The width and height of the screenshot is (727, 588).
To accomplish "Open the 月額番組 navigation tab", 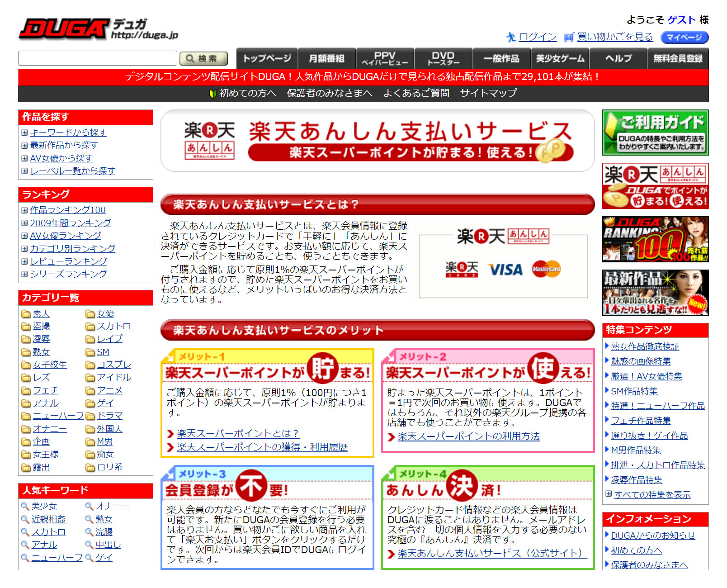I will (x=327, y=58).
